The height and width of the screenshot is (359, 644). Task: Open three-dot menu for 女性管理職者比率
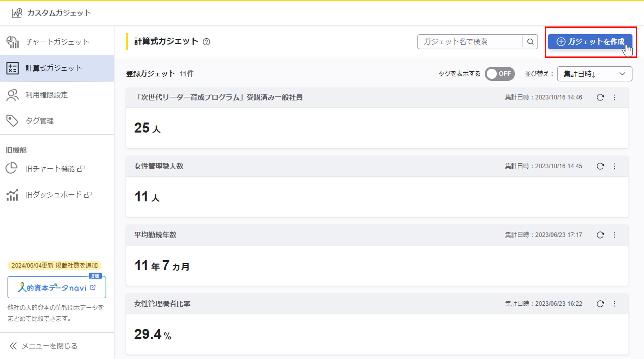point(614,304)
